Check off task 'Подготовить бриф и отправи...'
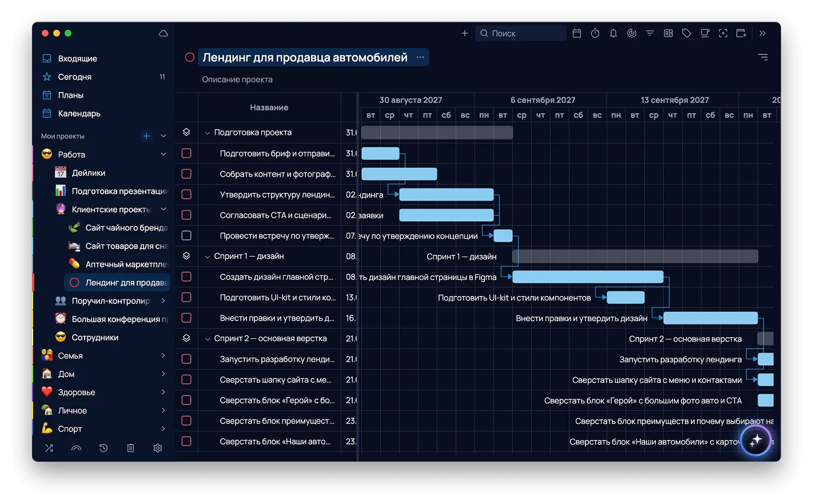The height and width of the screenshot is (504, 813). click(186, 153)
